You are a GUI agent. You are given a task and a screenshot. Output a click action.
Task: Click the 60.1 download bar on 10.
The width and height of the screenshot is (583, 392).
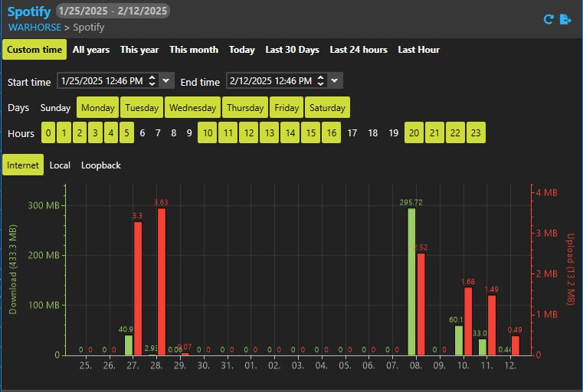click(459, 341)
